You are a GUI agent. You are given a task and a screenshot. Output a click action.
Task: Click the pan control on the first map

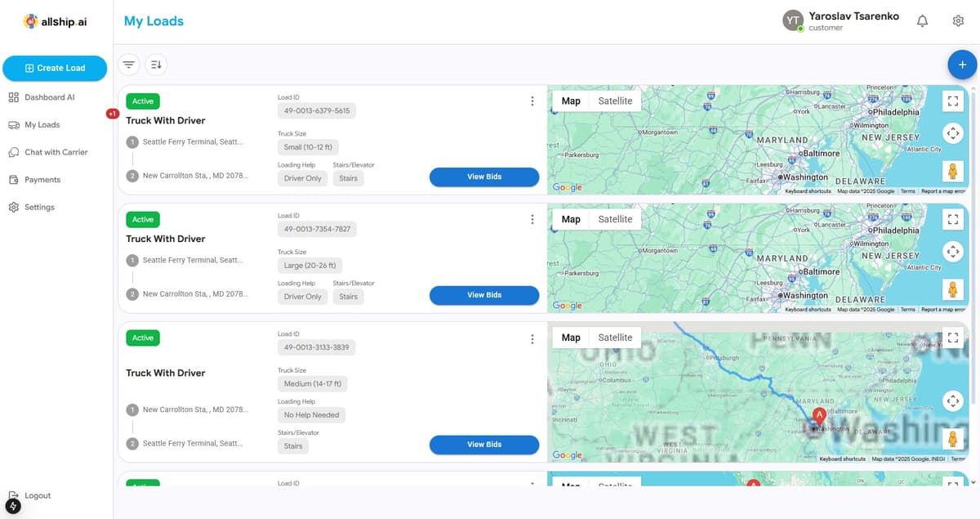(953, 132)
